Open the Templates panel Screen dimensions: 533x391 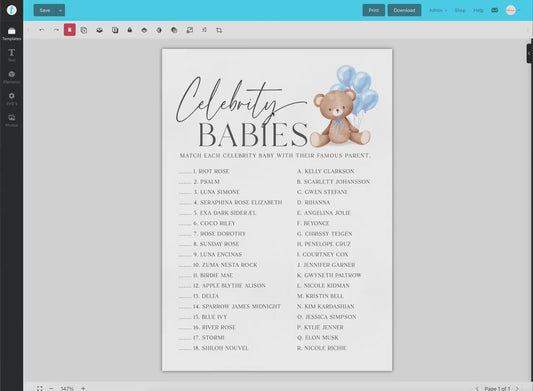(12, 34)
